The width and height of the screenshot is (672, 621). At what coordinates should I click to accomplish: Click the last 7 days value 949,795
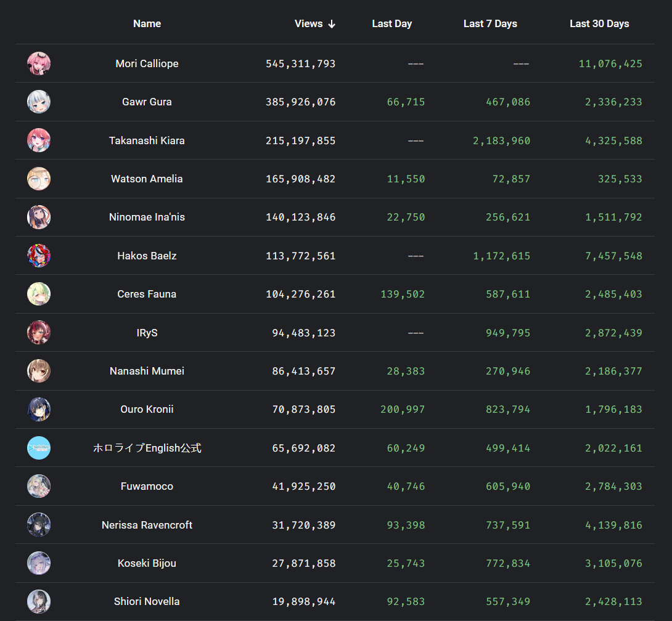(x=508, y=333)
